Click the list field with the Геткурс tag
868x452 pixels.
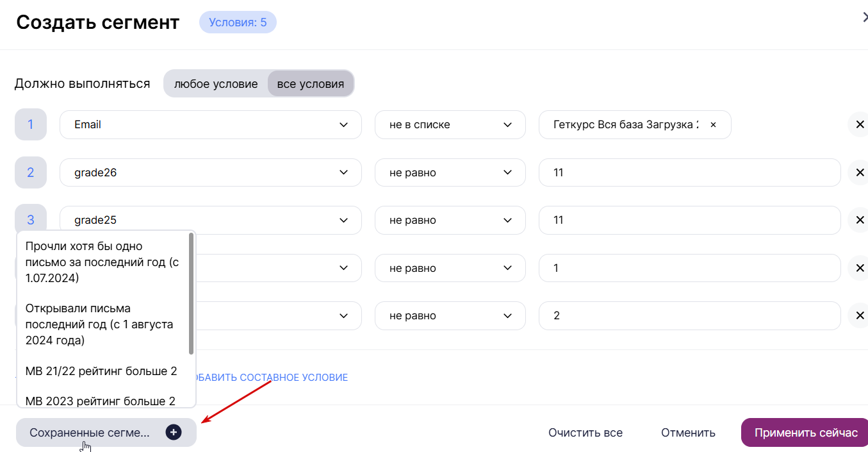pos(635,124)
